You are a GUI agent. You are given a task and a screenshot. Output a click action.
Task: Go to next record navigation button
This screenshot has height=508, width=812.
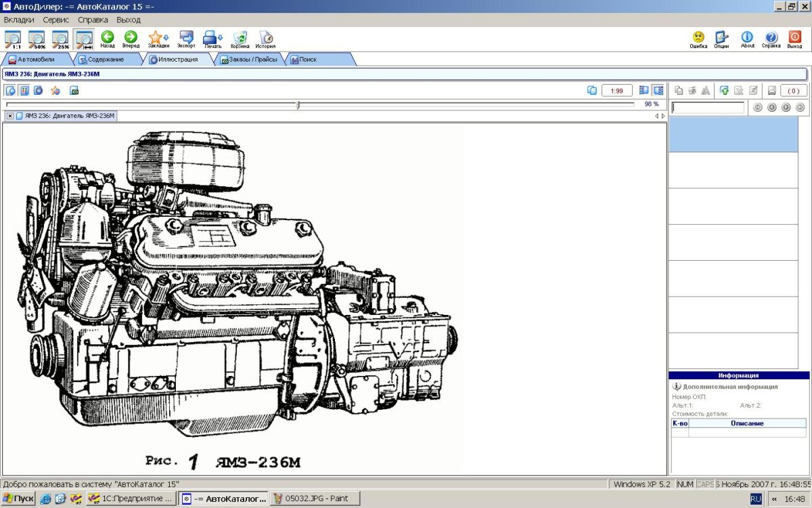786,107
